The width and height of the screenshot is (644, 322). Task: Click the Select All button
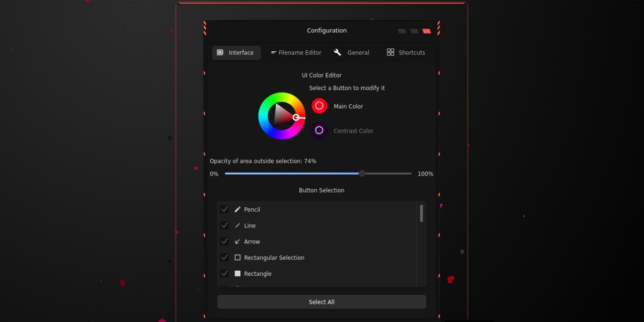(x=321, y=302)
